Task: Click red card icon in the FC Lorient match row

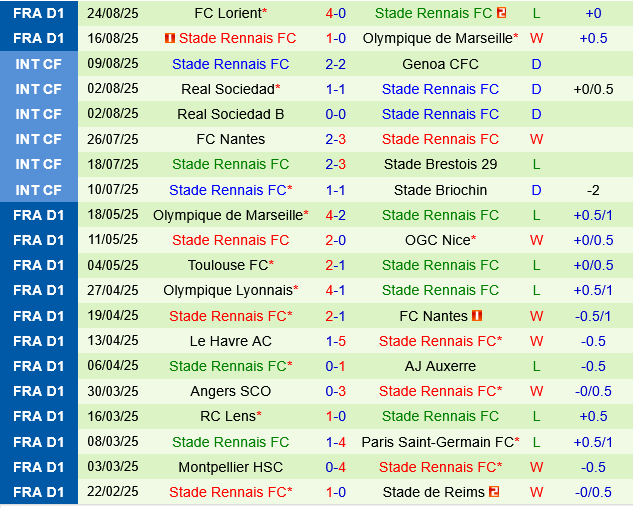Action: (501, 13)
